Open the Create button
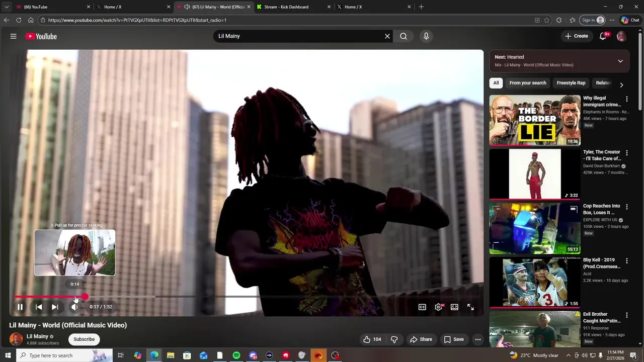 tap(576, 36)
